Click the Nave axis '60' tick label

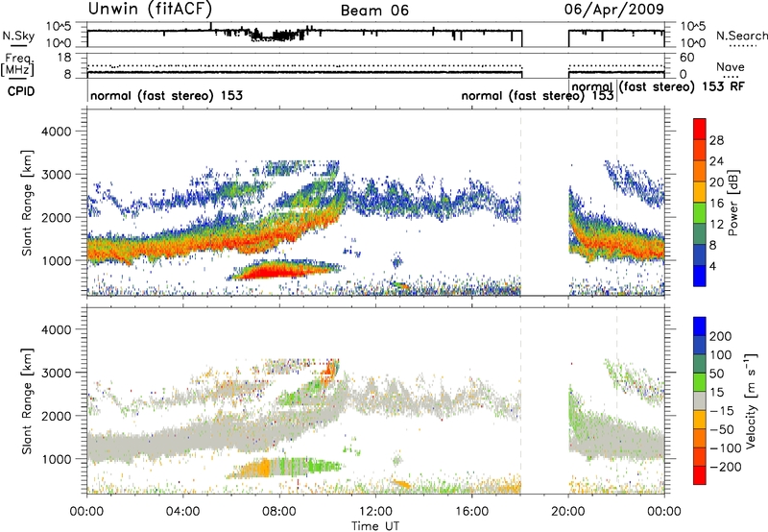point(686,58)
